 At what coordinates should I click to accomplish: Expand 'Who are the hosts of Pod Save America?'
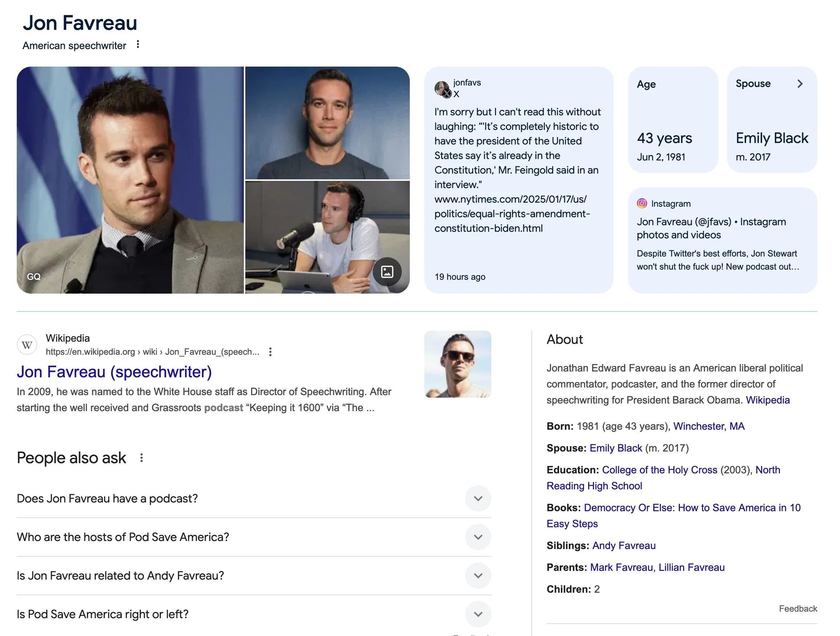478,537
